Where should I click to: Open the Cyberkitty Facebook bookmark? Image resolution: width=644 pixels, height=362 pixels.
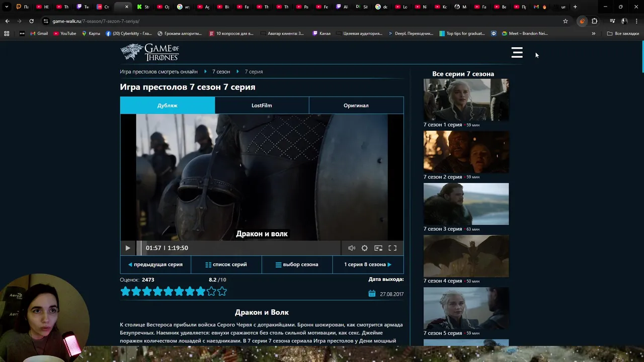coord(129,34)
